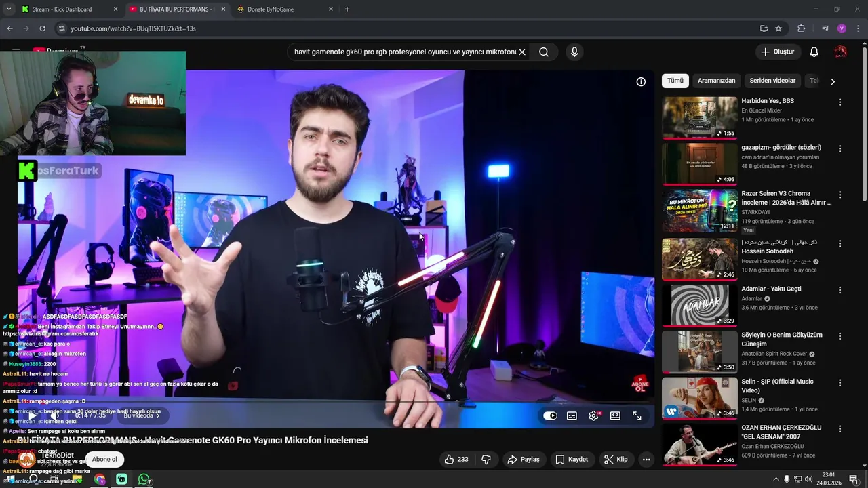Viewport: 868px width, 488px height.
Task: Open YouTube notifications bell
Action: click(814, 52)
